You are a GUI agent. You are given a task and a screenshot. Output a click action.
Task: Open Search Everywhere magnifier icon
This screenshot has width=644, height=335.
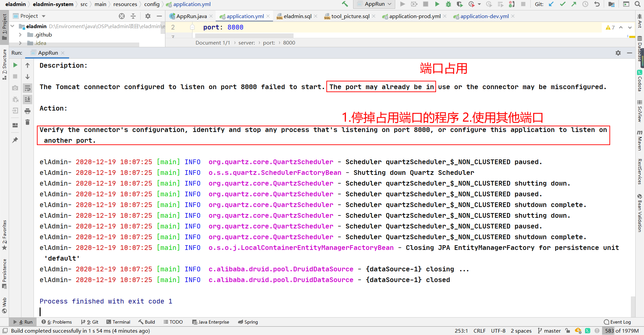(x=638, y=4)
